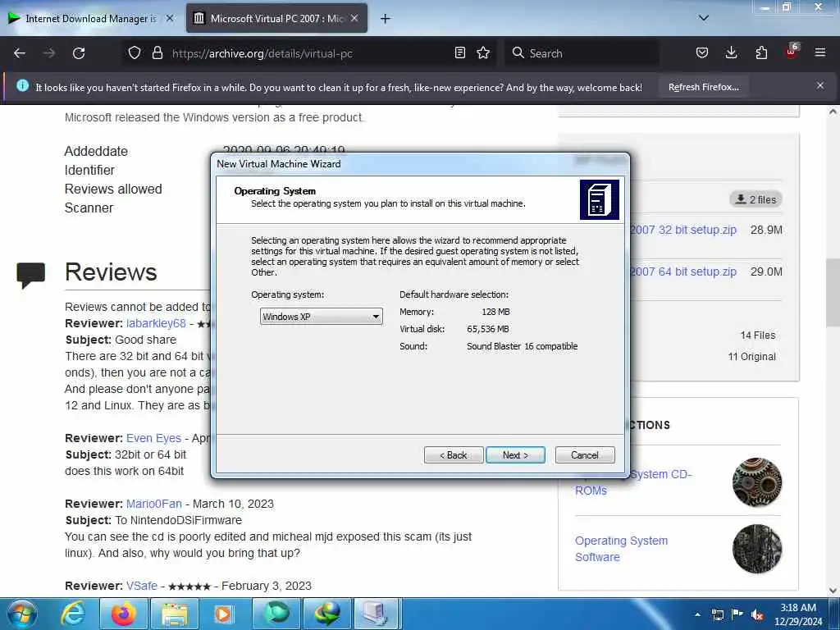Viewport: 840px width, 630px height.
Task: Open the taskbar clock showing 3:18 AM
Action: point(798,614)
